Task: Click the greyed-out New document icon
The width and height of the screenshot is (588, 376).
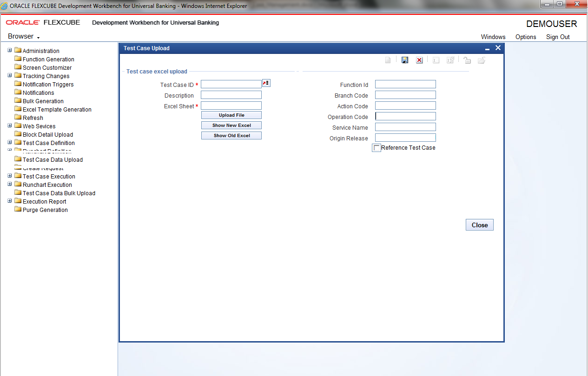Action: click(388, 60)
